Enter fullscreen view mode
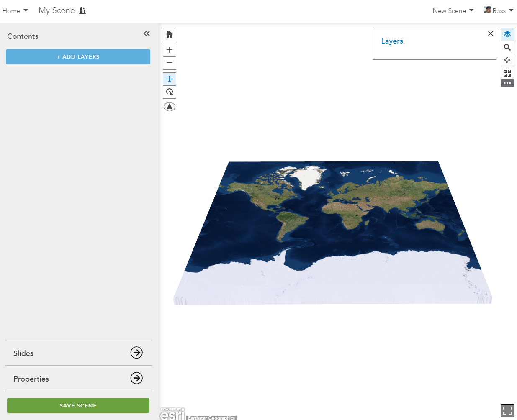 coord(507,411)
